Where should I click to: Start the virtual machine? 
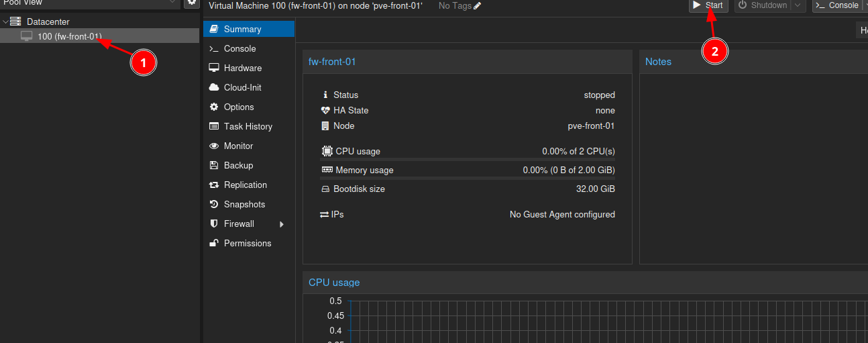click(708, 5)
